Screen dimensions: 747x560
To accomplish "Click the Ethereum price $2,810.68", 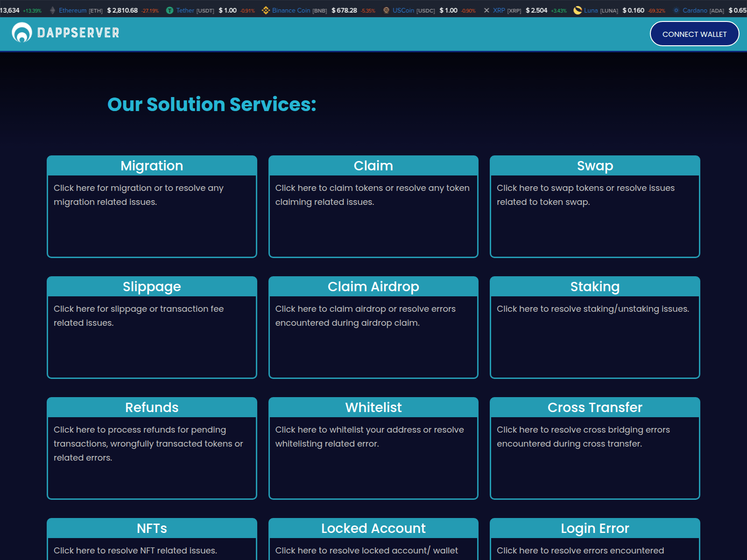I will [x=122, y=10].
